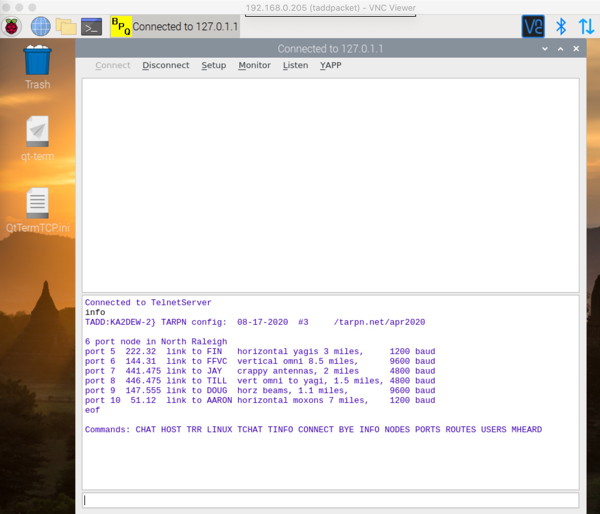Select the Trash desktop icon

pyautogui.click(x=38, y=67)
